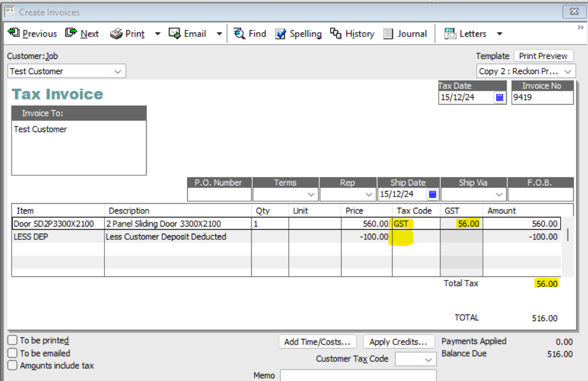Select LESS DEP item cell
Image resolution: width=588 pixels, height=381 pixels.
[x=58, y=237]
